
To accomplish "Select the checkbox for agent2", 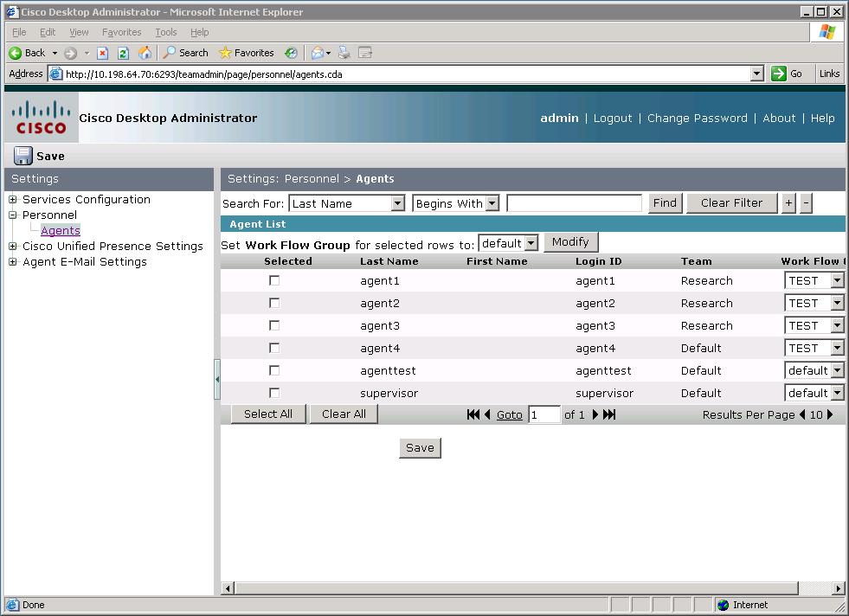I will [274, 303].
